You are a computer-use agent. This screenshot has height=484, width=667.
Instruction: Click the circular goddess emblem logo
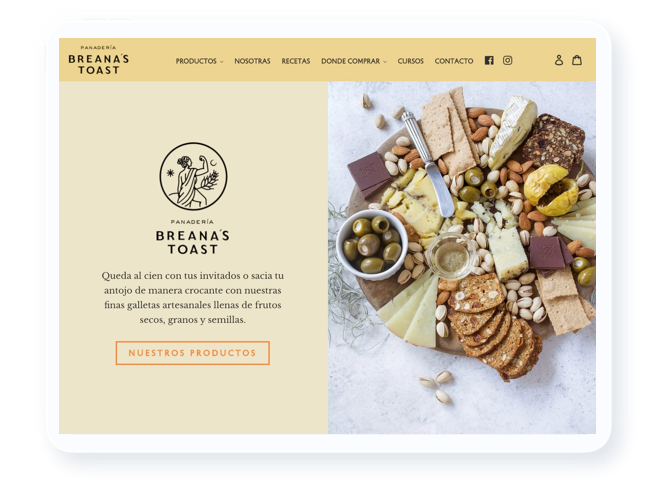(194, 176)
